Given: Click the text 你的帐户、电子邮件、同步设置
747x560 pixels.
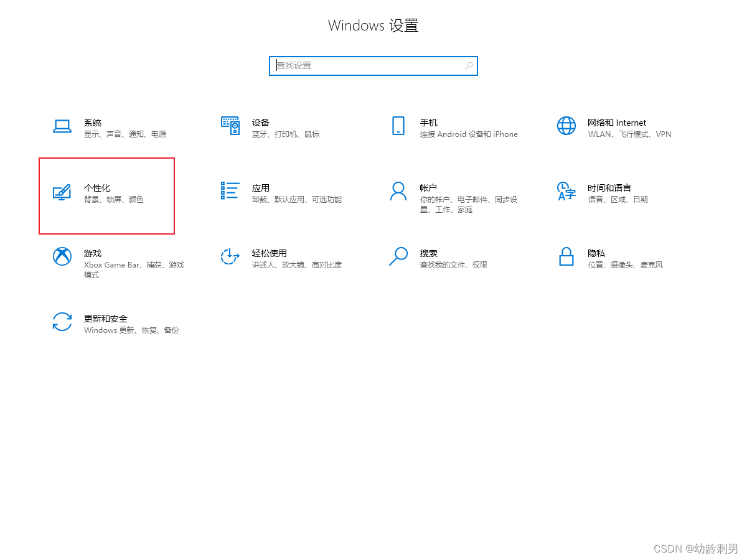Looking at the screenshot, I should (469, 205).
